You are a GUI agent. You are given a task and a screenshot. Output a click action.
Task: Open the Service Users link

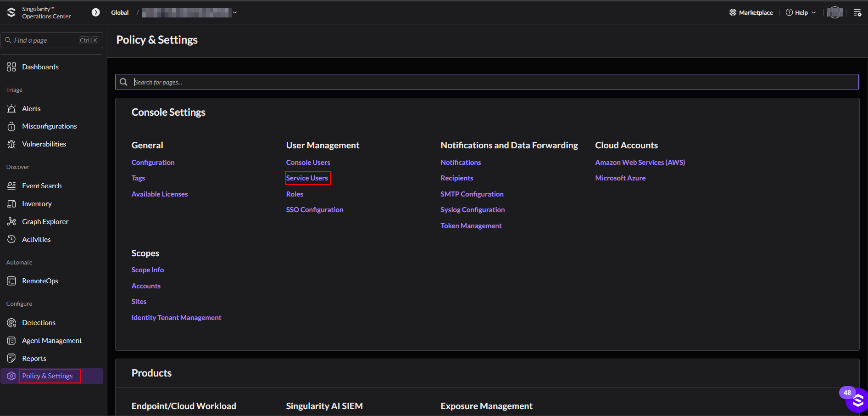[307, 178]
